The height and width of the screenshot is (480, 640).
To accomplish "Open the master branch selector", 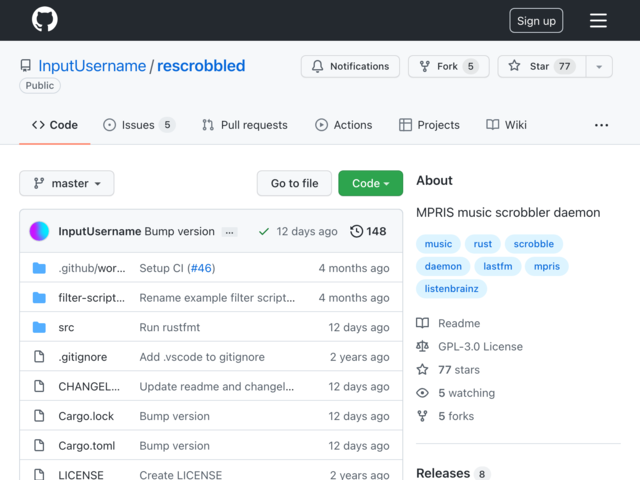I will (x=67, y=183).
